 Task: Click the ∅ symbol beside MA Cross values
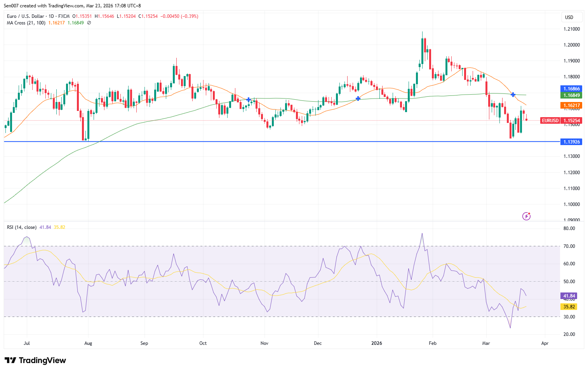coord(89,23)
